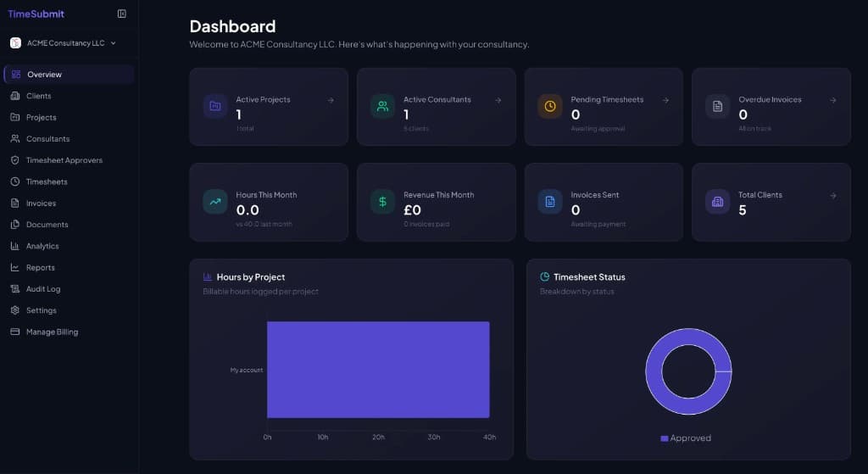Click the 'Awaiting approval' subtext
The image size is (868, 474).
[x=598, y=129]
